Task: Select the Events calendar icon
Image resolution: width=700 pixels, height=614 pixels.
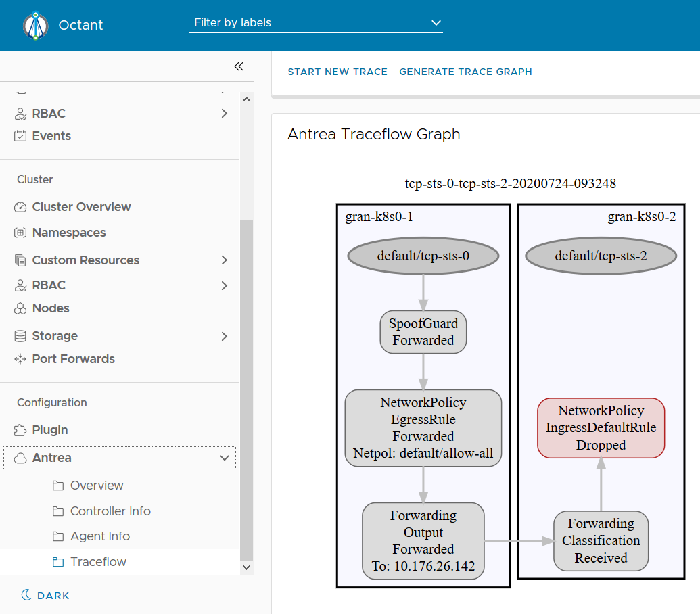Action: 20,135
